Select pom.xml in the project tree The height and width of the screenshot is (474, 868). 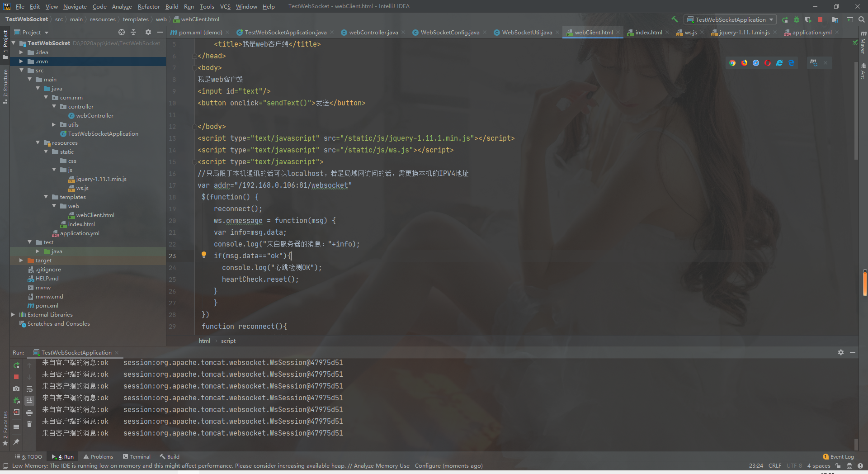point(47,306)
